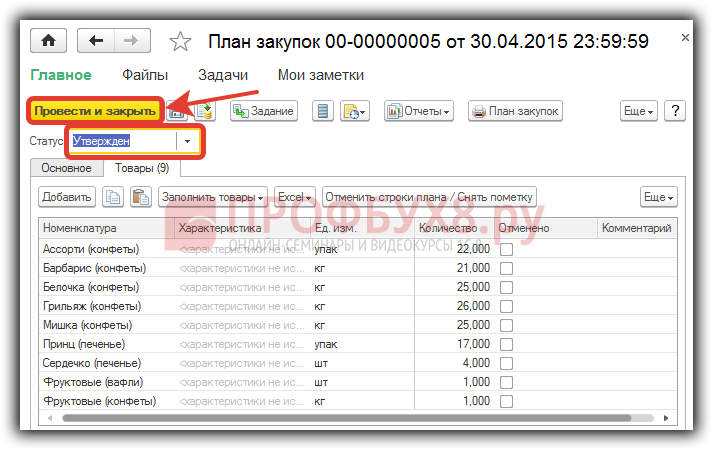Click the copy rows icon in table toolbar
This screenshot has height=450, width=713.
point(113,197)
